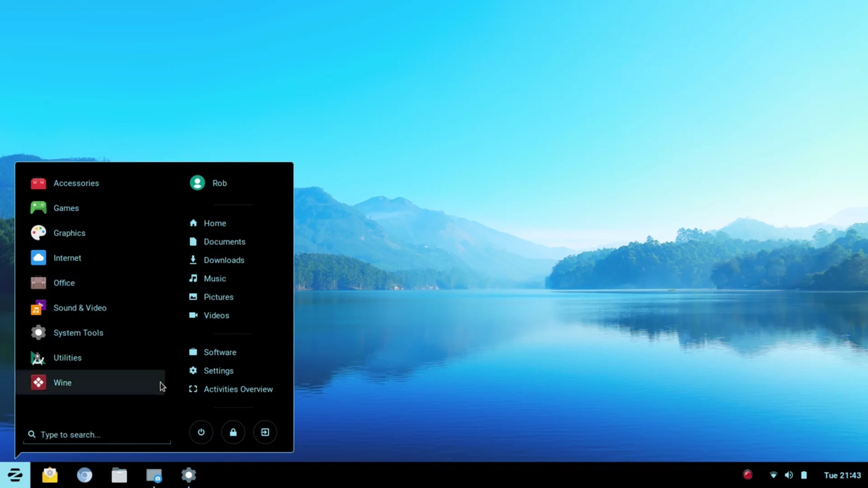Launch Chromium from the taskbar

tap(85, 475)
